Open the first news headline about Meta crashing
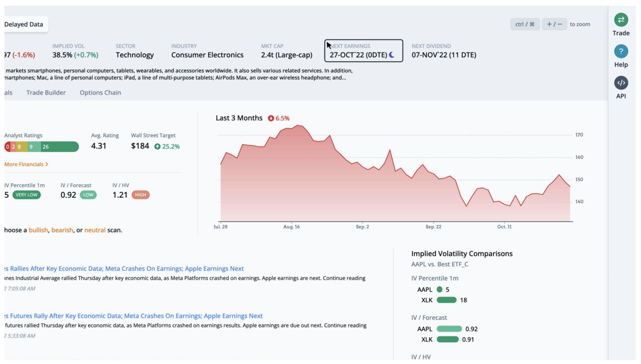This screenshot has width=641, height=364. point(121,269)
